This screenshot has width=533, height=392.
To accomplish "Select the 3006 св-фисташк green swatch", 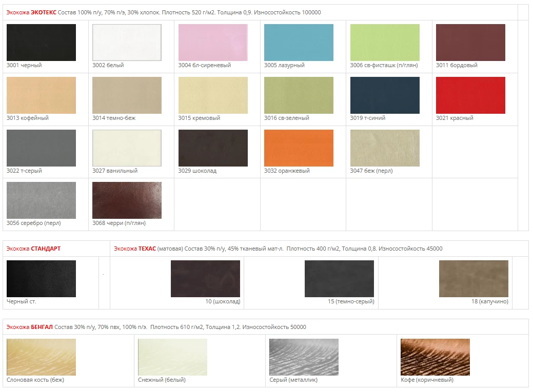I will point(385,43).
